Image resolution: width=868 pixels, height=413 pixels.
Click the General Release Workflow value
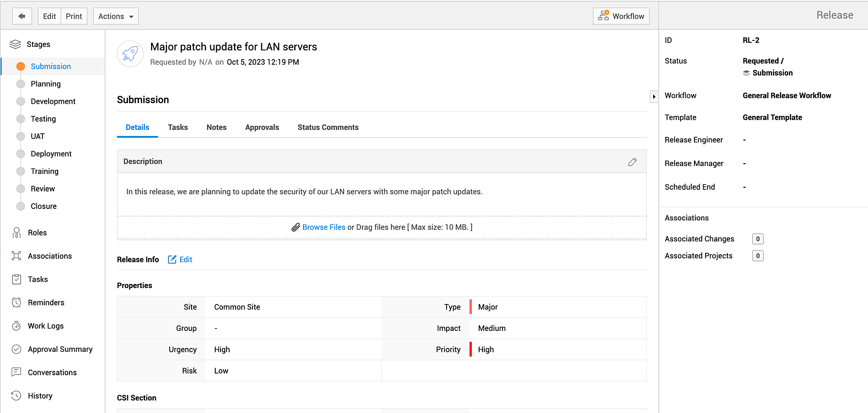pos(787,96)
